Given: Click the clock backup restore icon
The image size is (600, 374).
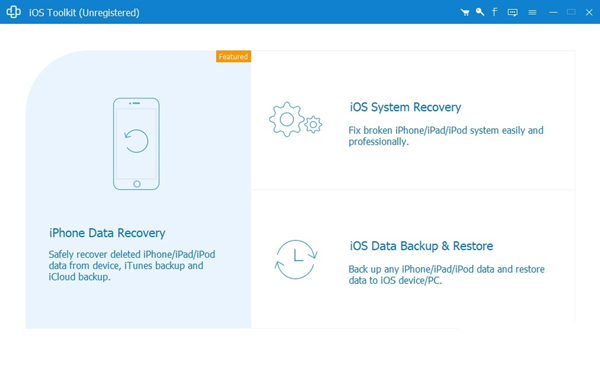Looking at the screenshot, I should click(x=296, y=260).
